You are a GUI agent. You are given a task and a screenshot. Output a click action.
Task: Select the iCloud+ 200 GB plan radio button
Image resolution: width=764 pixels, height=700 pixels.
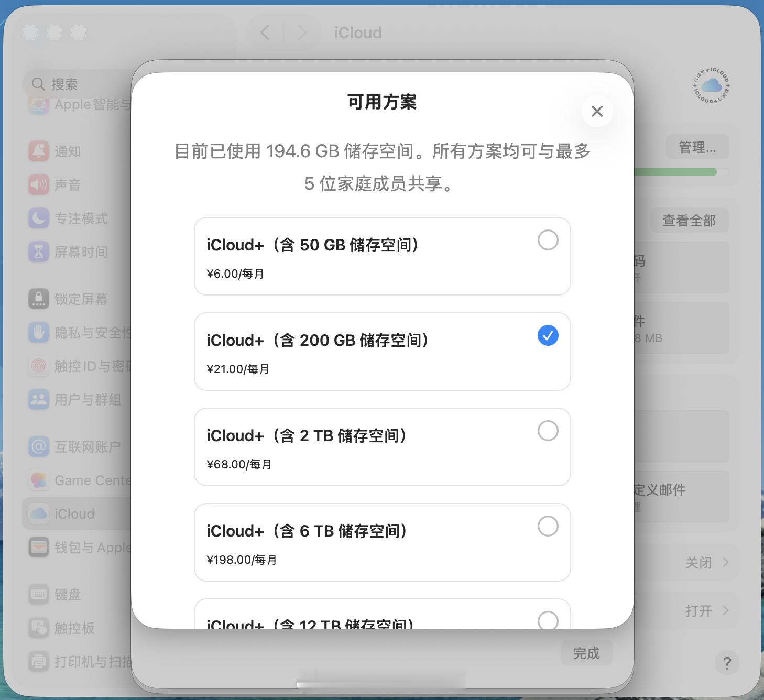(548, 335)
